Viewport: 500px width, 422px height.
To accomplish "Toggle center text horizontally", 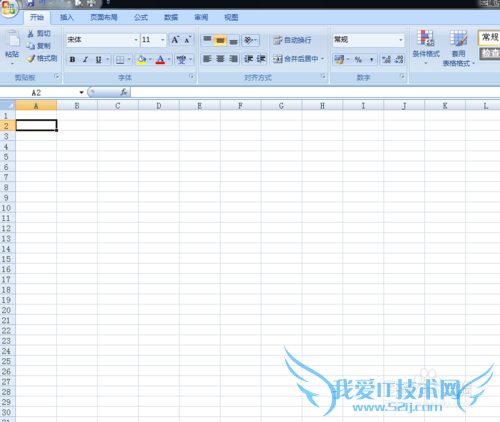I will pos(220,59).
